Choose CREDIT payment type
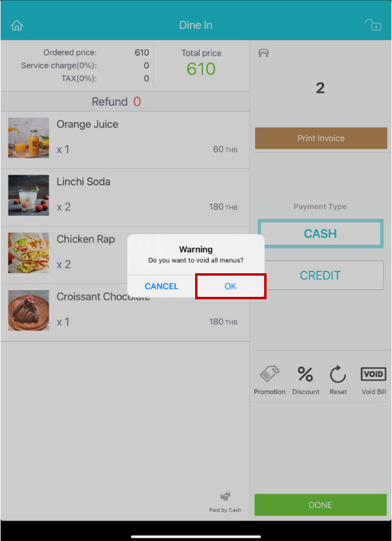 [x=321, y=275]
